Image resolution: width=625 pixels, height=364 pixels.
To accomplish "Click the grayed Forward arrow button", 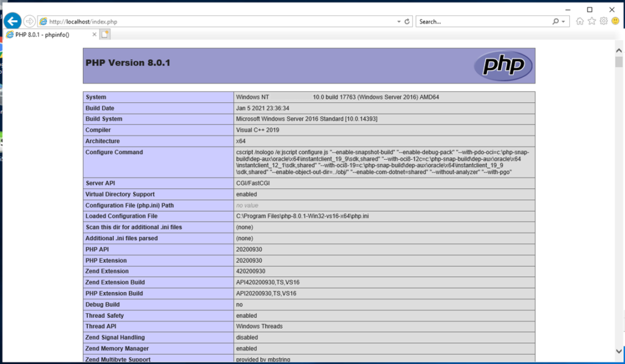I will [x=29, y=21].
